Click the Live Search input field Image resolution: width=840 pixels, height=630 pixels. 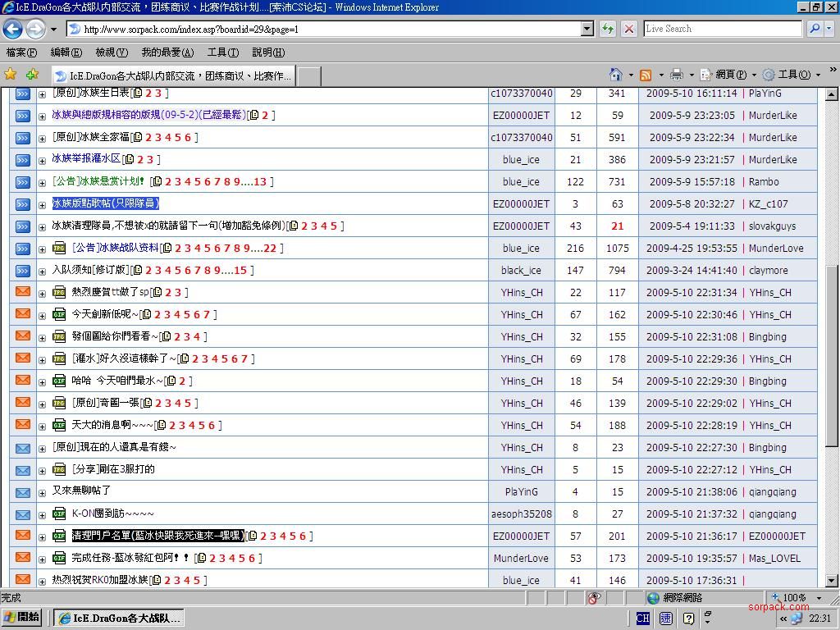[722, 29]
